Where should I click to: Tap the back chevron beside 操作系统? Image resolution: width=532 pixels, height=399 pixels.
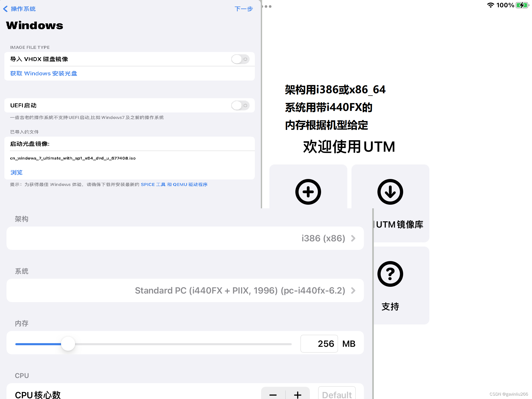tap(5, 9)
